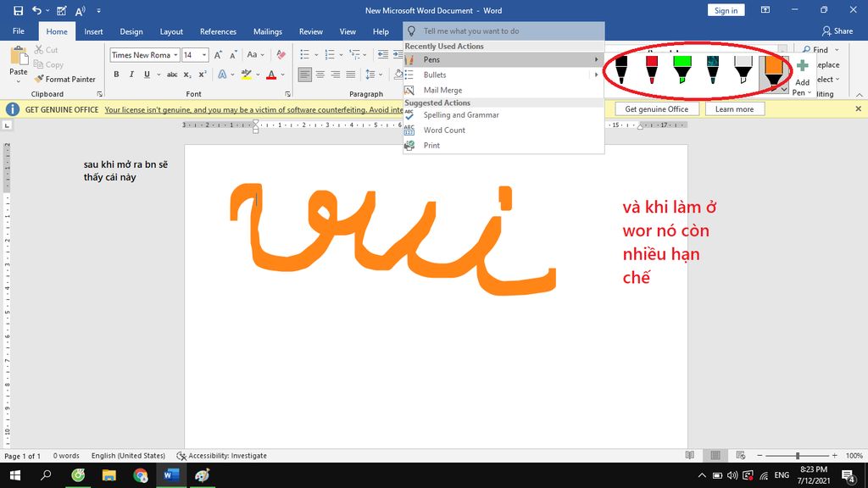
Task: Toggle the Print Layout view button
Action: coord(715,455)
